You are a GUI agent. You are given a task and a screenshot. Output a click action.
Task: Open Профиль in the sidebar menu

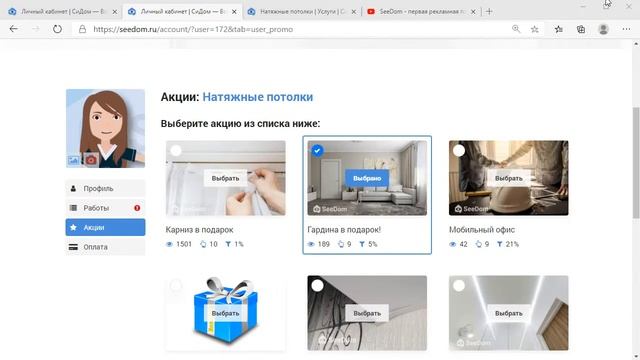tap(105, 189)
